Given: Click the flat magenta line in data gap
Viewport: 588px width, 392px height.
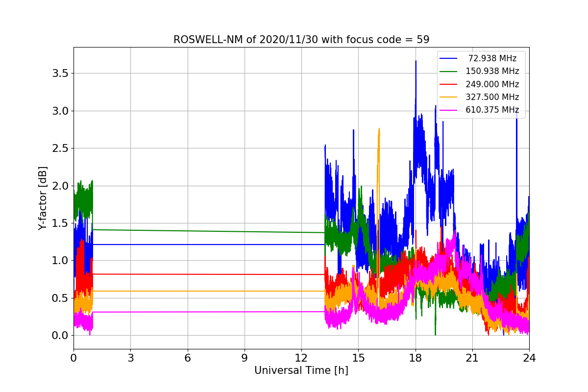Looking at the screenshot, I should tap(208, 312).
